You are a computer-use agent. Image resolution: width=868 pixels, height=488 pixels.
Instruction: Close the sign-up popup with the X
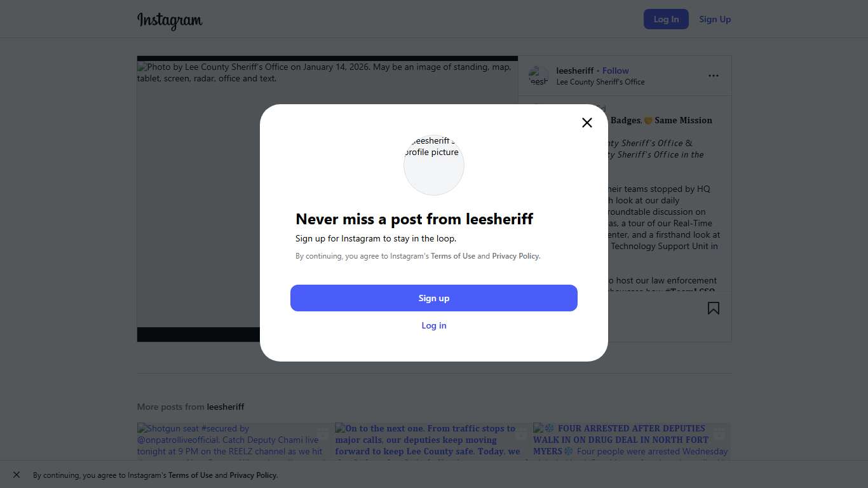coord(587,123)
